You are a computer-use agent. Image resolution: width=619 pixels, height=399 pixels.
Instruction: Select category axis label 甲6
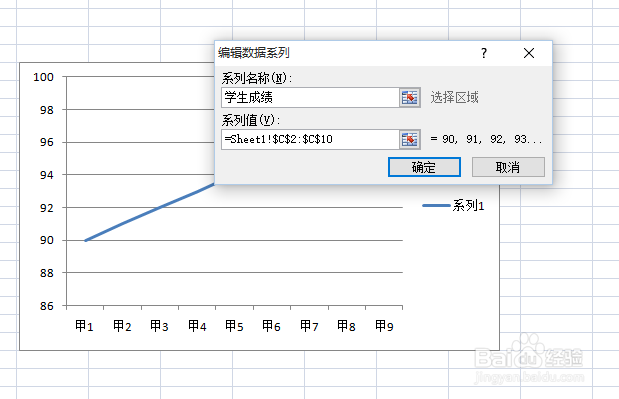pos(271,326)
